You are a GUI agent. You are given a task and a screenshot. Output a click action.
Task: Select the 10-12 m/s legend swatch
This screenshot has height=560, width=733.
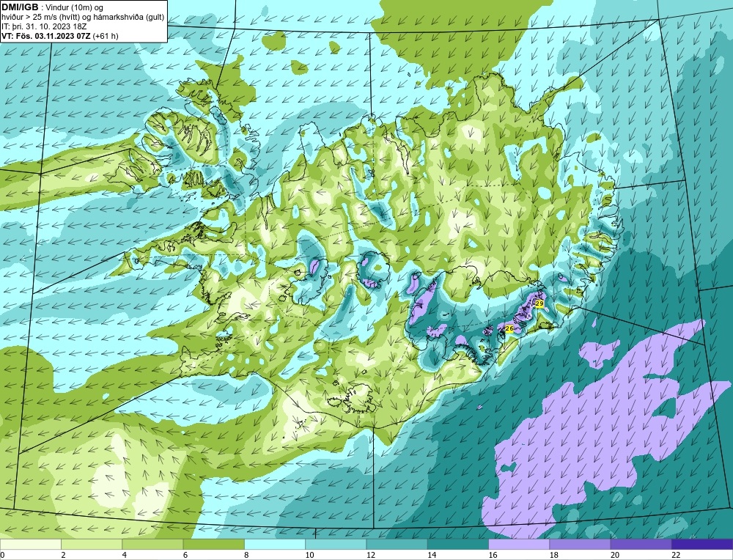[336, 544]
